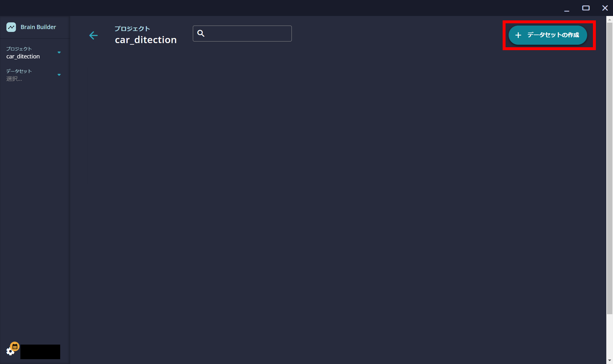The height and width of the screenshot is (364, 613).
Task: Click the magnifier search icon
Action: click(x=201, y=33)
